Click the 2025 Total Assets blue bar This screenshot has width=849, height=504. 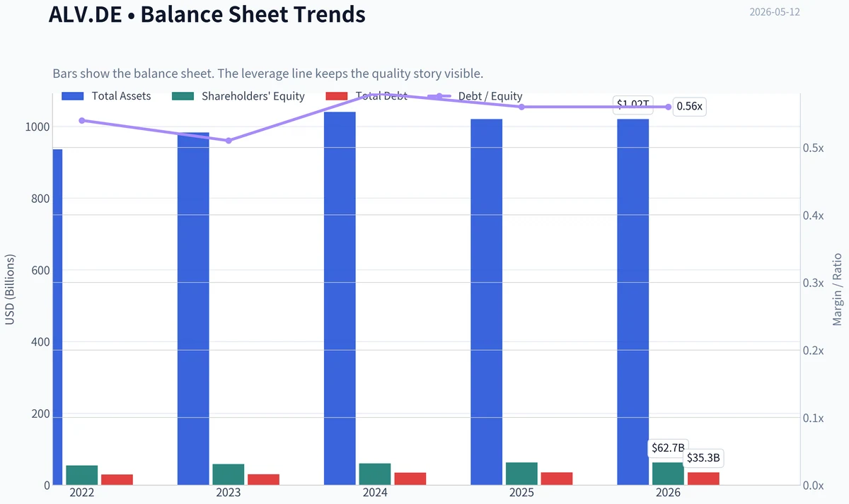click(x=487, y=302)
